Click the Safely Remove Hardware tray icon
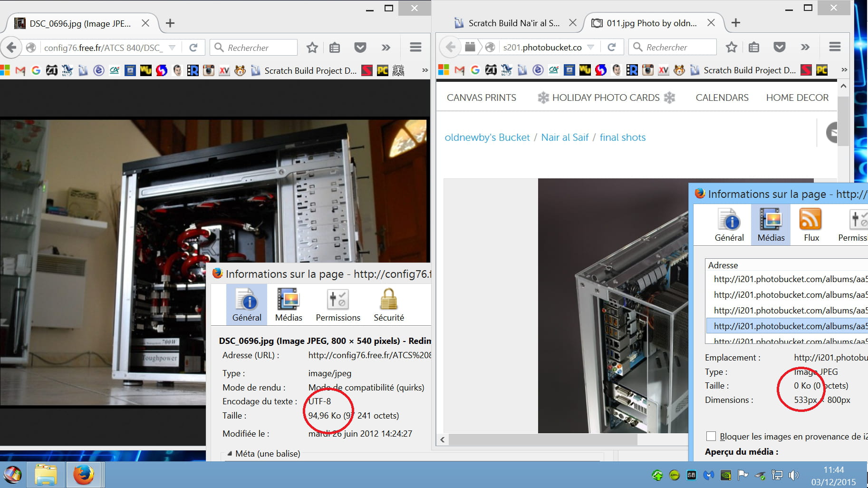This screenshot has height=488, width=868. 760,475
